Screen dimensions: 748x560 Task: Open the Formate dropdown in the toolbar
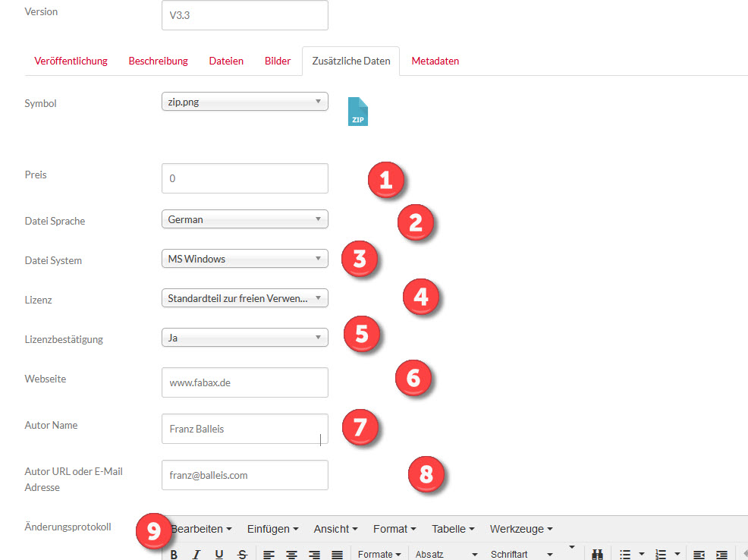(x=379, y=554)
